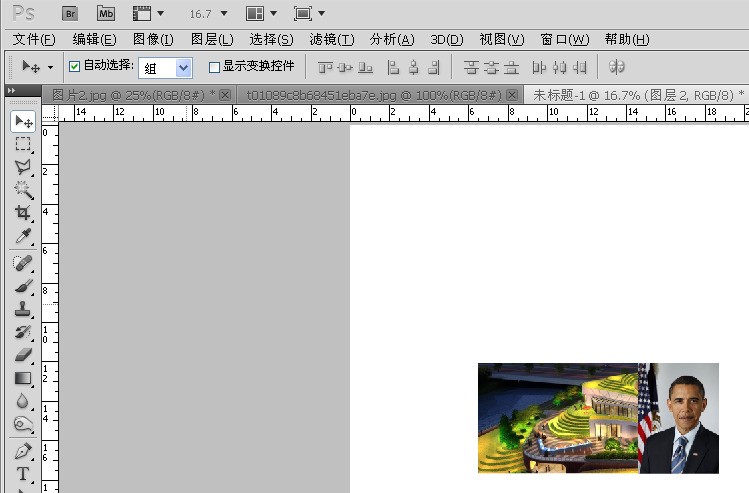The height and width of the screenshot is (493, 749).
Task: Switch to the 图片2.jpg document tab
Action: (133, 95)
